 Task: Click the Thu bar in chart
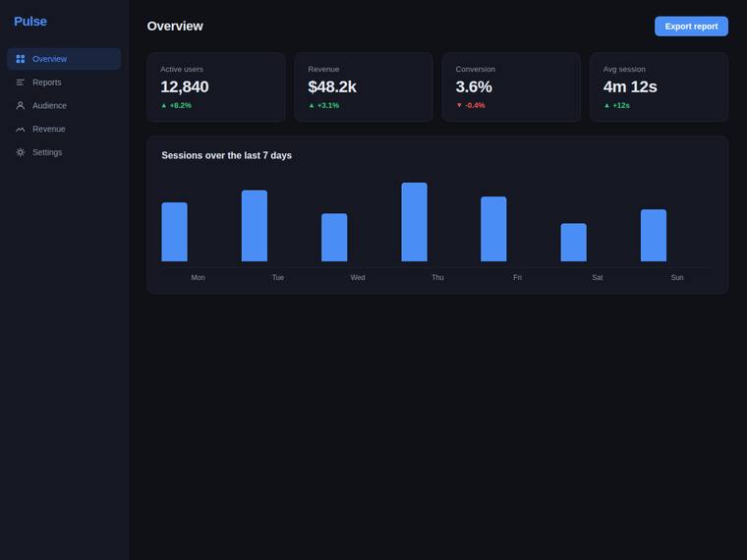coord(415,222)
